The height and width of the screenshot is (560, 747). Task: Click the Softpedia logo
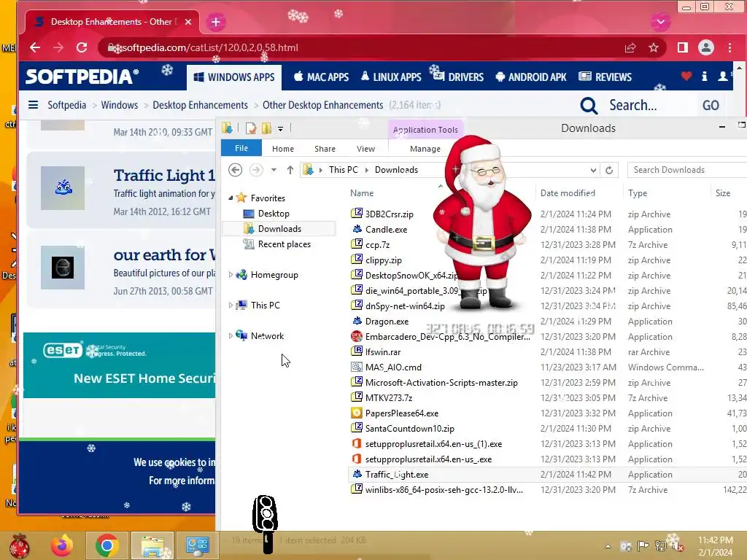coord(82,77)
